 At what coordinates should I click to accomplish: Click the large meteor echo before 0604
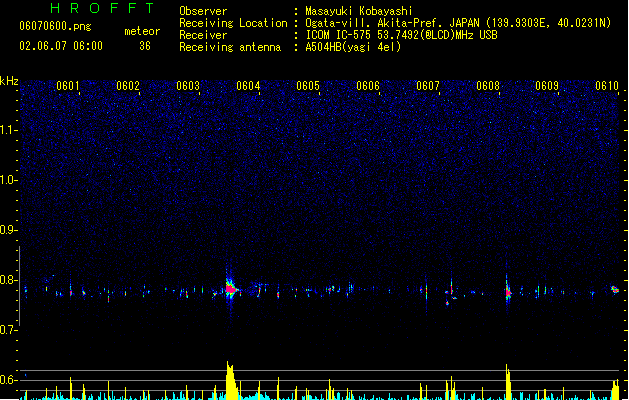pos(230,289)
